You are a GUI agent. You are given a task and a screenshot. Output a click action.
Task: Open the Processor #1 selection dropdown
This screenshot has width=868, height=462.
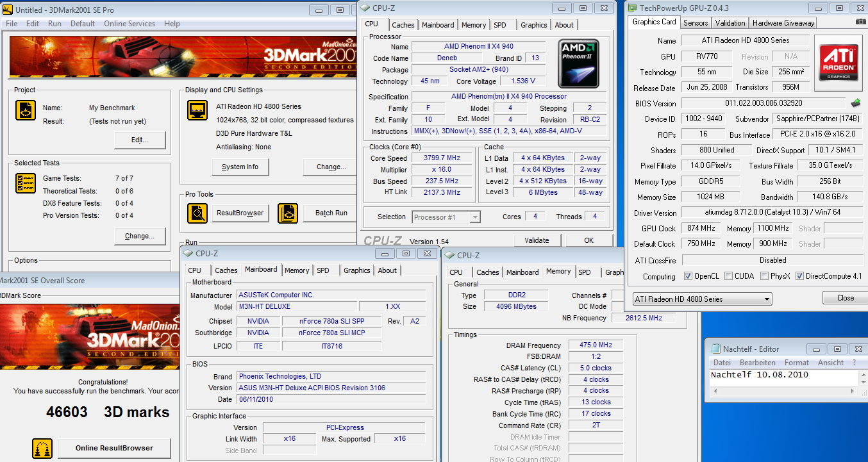[474, 217]
